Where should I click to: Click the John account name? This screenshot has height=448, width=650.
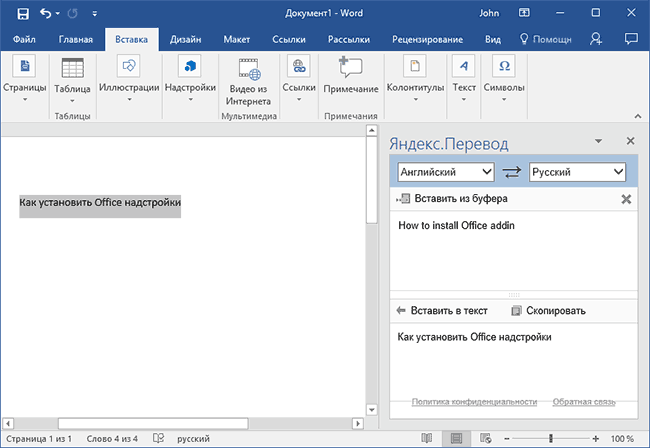pos(489,13)
